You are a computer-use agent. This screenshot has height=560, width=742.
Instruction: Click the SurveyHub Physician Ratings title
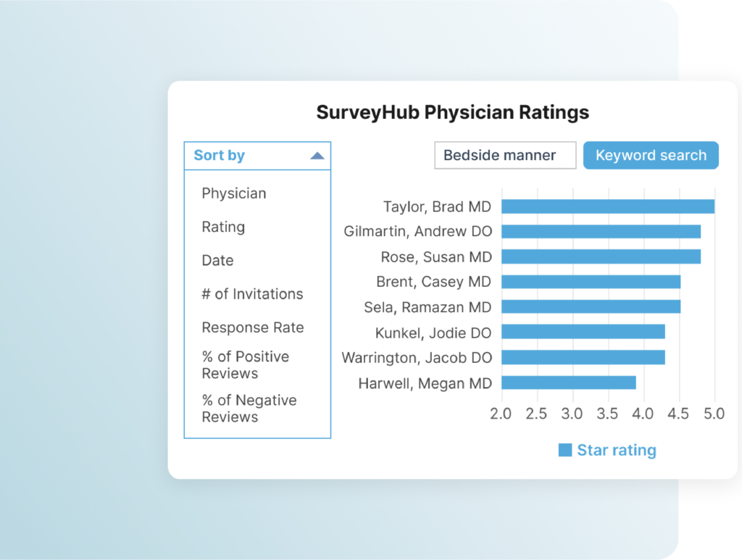tap(453, 112)
